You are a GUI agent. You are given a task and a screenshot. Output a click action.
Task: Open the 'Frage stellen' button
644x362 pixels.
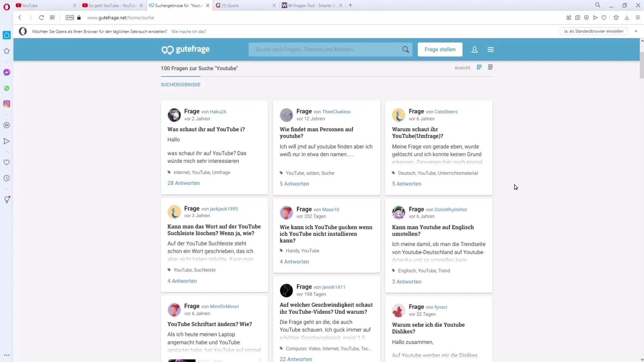440,49
